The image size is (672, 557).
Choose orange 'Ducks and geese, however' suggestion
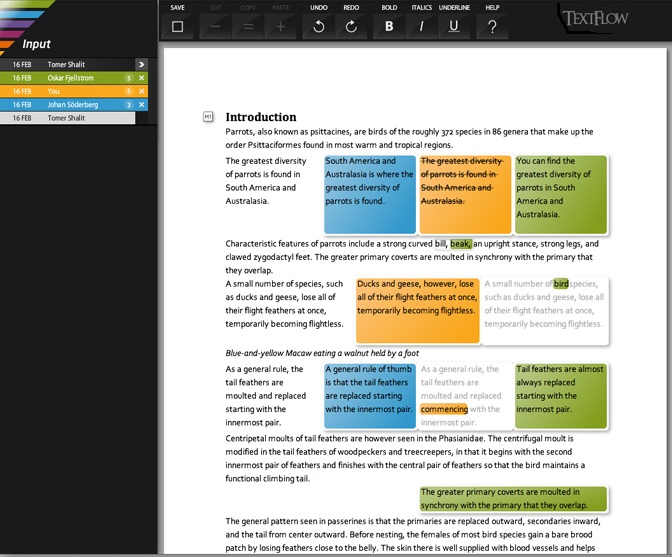417,311
